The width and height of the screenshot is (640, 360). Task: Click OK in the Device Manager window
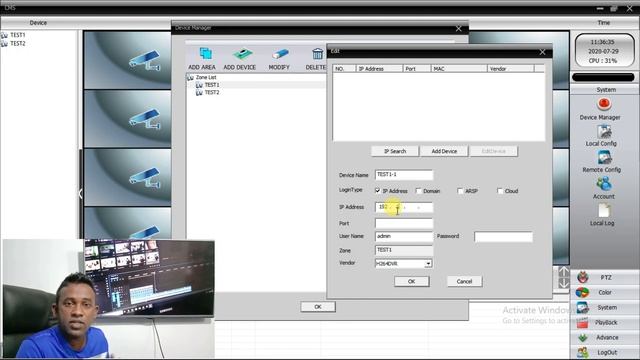[318, 307]
